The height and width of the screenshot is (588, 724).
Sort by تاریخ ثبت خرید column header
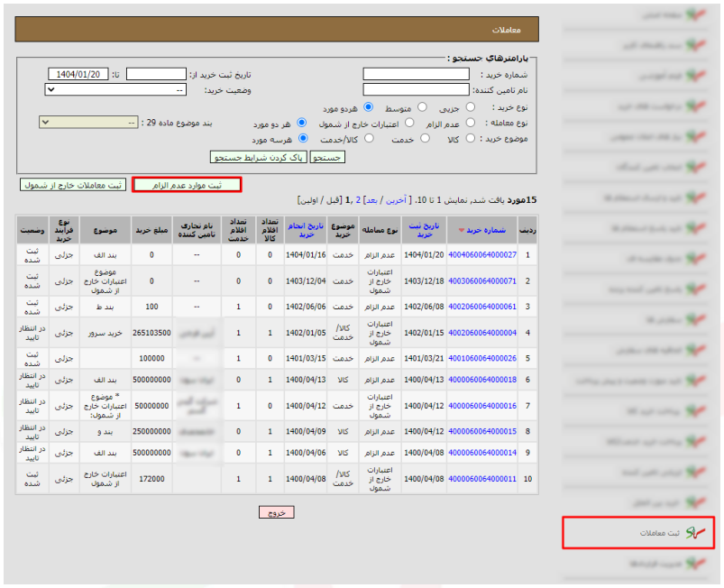pos(424,230)
